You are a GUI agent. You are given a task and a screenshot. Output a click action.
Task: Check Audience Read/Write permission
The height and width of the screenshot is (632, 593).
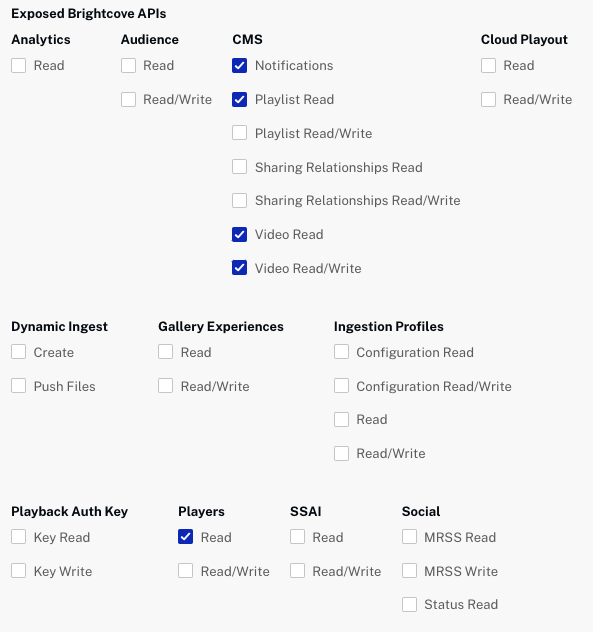tap(128, 99)
